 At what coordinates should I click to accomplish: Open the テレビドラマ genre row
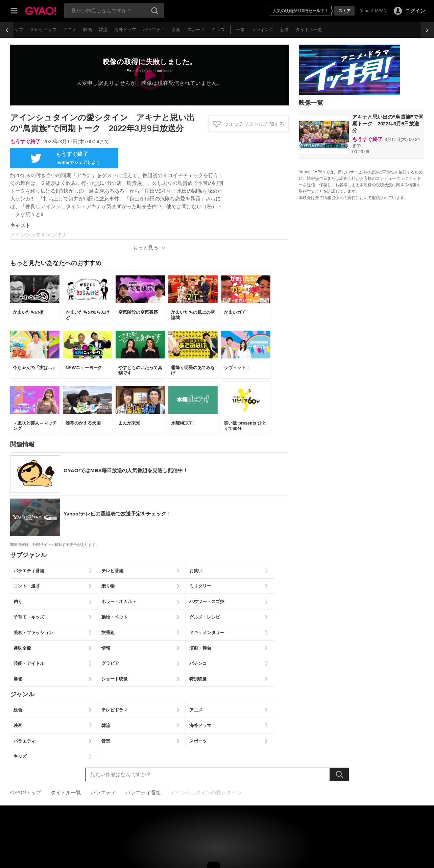coord(142,710)
